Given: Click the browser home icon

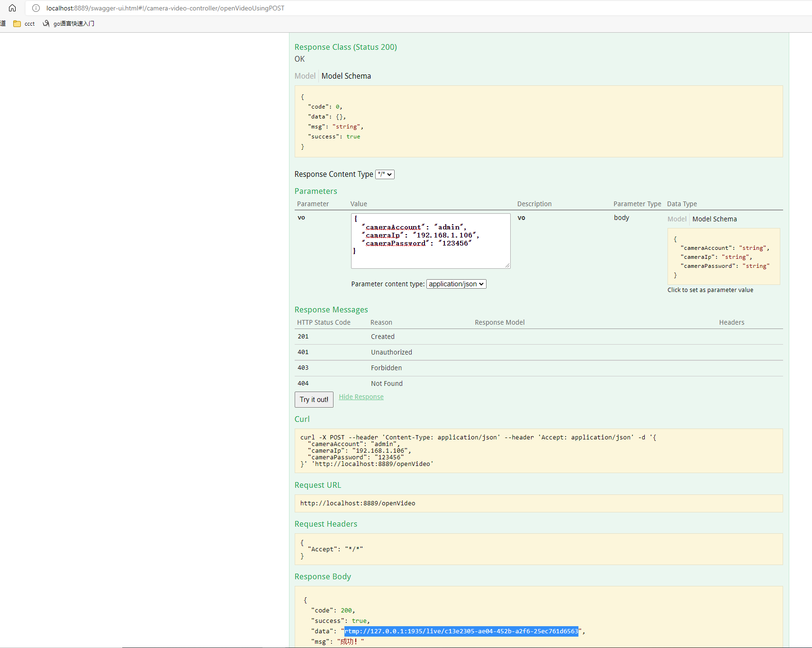Looking at the screenshot, I should click(12, 8).
